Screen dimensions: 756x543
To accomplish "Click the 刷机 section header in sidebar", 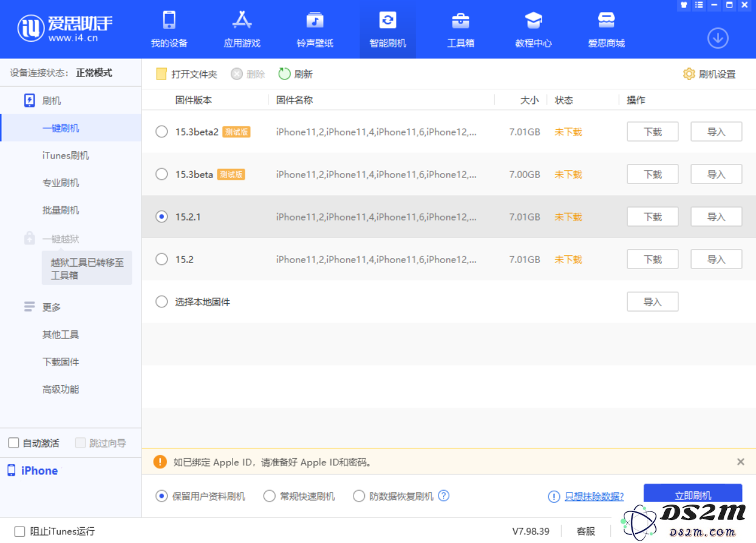I will (43, 101).
